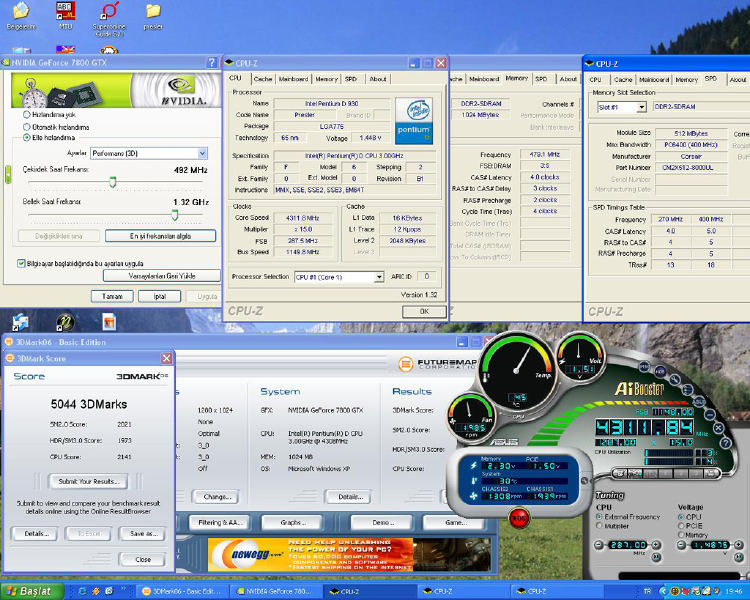Click the first icon in the AI Booster mode strip

tap(620, 474)
